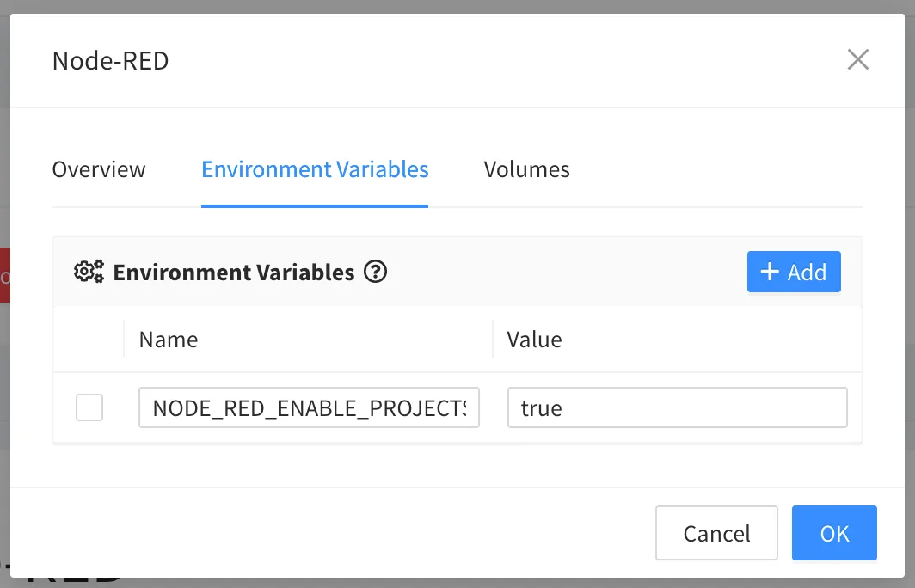Open the Environment Variables help question-mark icon

tap(375, 272)
